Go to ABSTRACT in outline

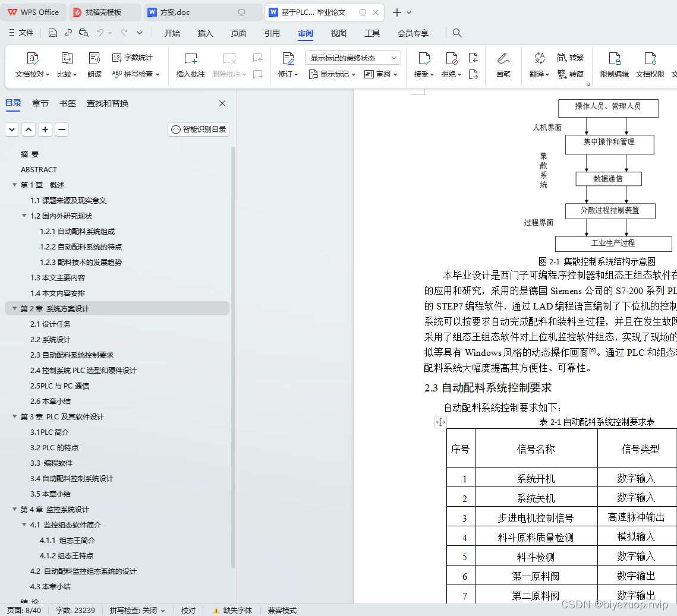point(39,169)
